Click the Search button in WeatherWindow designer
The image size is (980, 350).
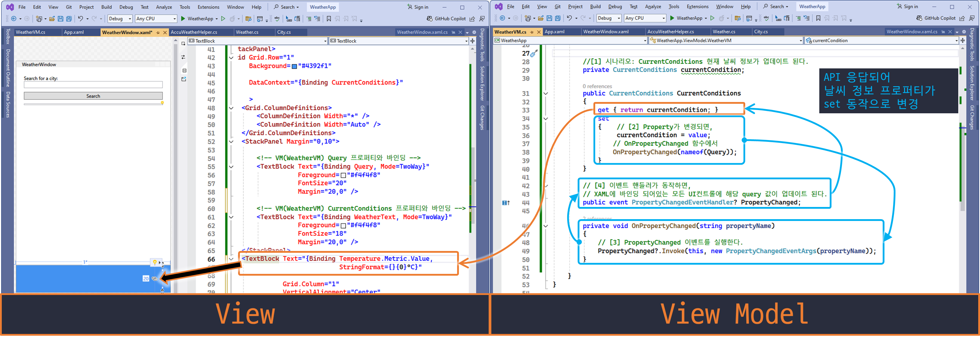[x=93, y=96]
